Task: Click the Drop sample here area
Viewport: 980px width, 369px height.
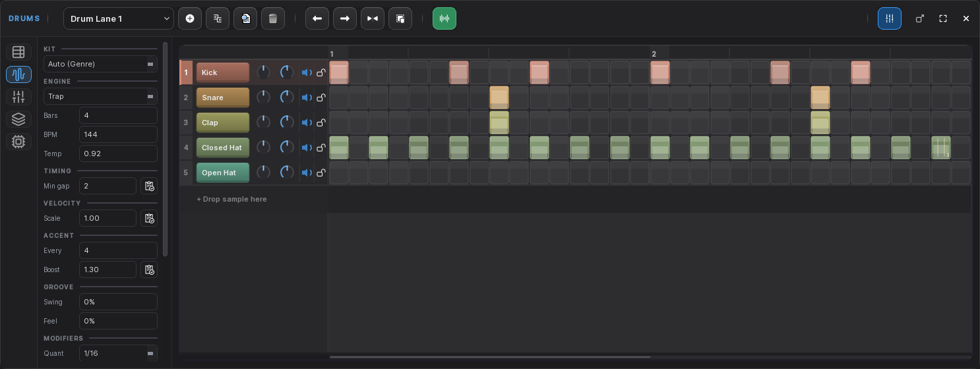Action: click(x=231, y=199)
